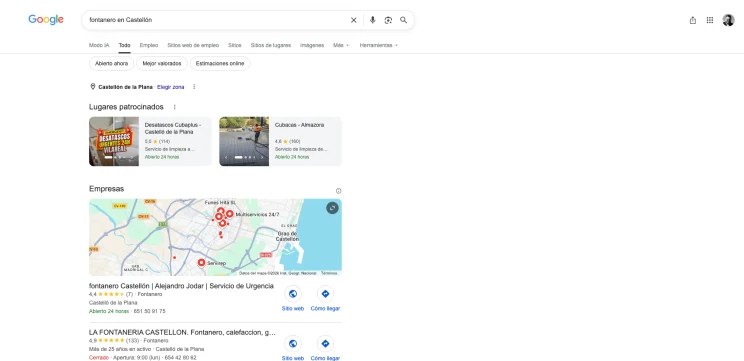Image resolution: width=744 pixels, height=361 pixels.
Task: Click the Google logo
Action: [x=46, y=19]
